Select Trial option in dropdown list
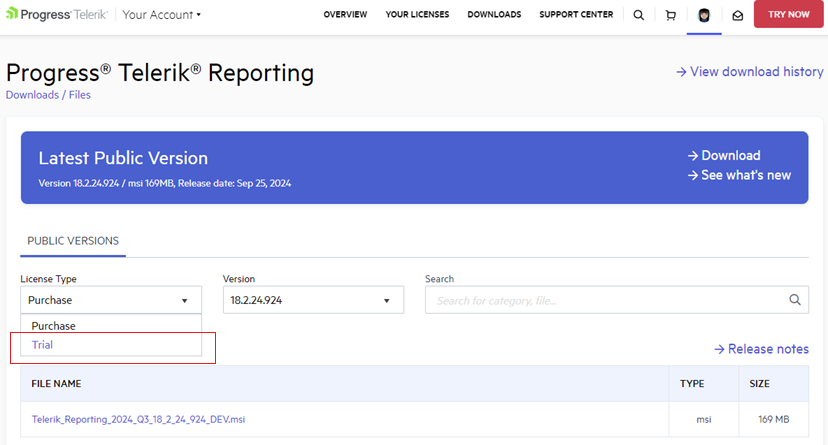 [111, 345]
